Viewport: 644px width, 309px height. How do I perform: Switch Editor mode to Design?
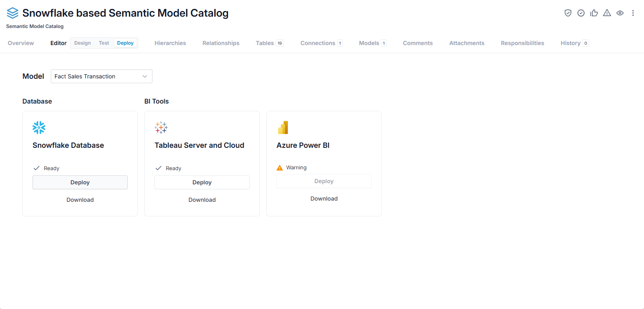[83, 43]
